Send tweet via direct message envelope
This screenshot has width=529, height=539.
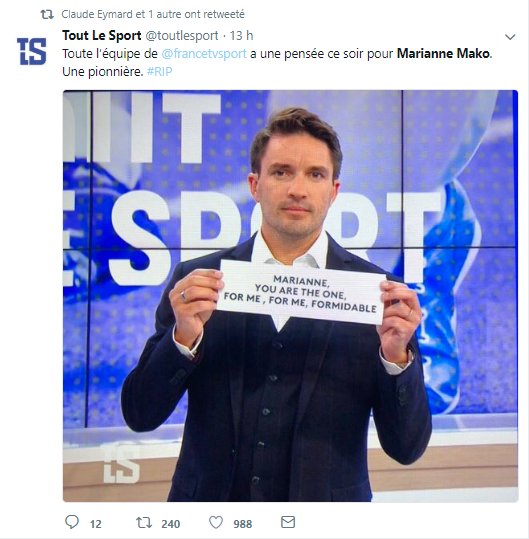coord(288,522)
